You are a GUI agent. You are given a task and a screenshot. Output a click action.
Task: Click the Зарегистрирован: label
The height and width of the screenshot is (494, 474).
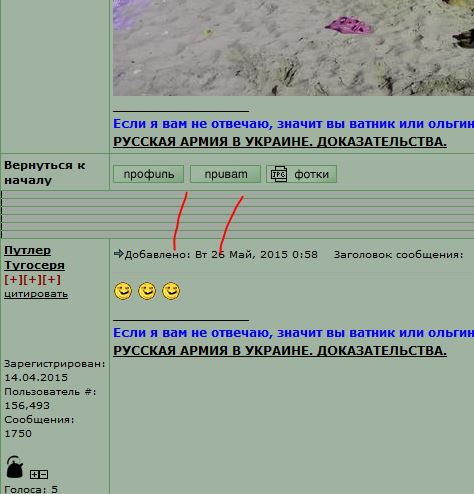tap(55, 364)
